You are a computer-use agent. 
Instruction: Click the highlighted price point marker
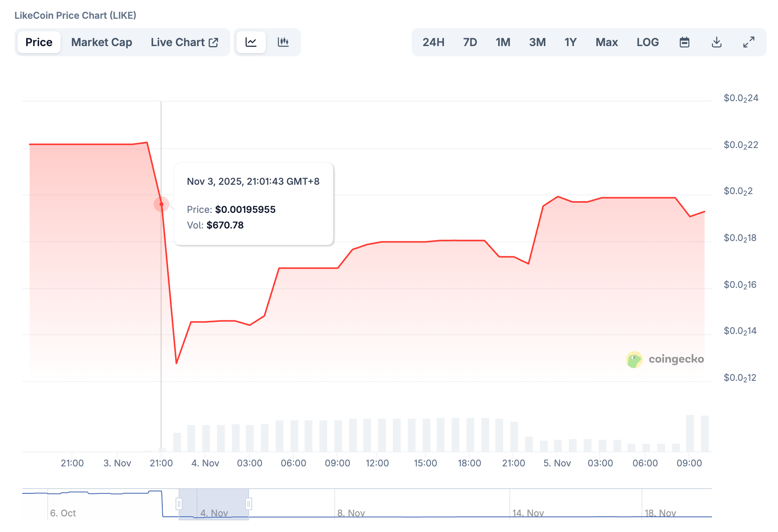tap(161, 204)
